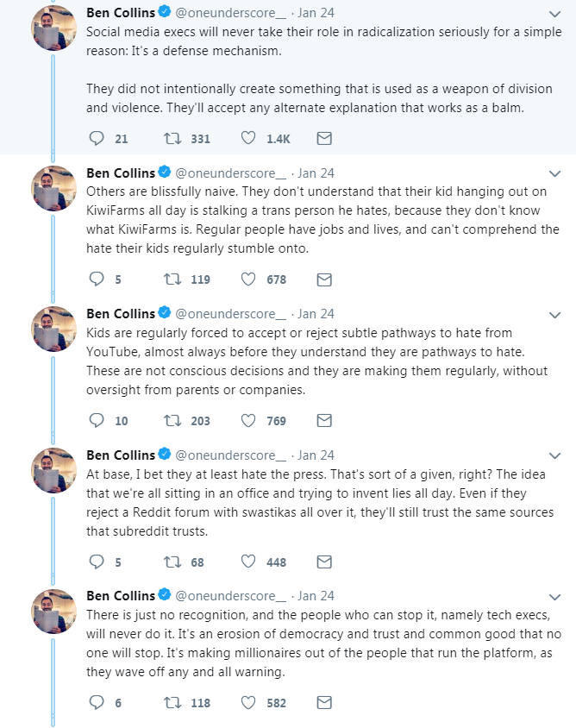The height and width of the screenshot is (728, 576).
Task: Reply to the KiwiFarms tweet
Action: click(97, 279)
